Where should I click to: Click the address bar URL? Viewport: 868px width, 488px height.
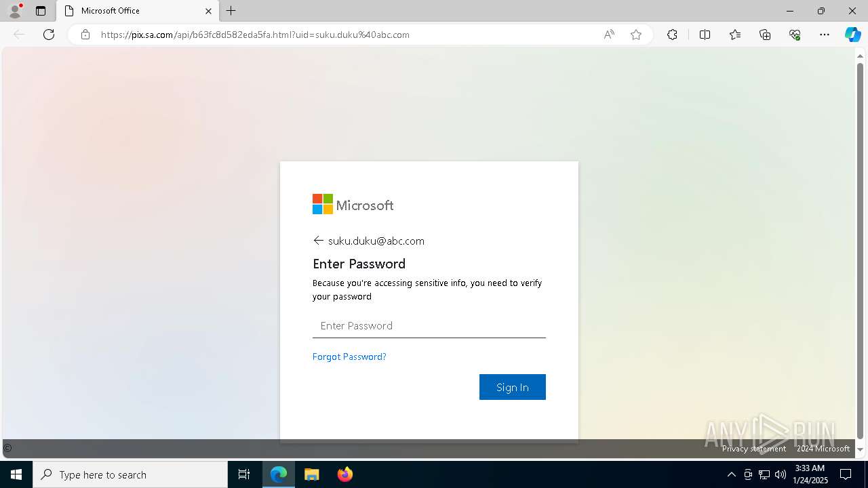coord(255,35)
